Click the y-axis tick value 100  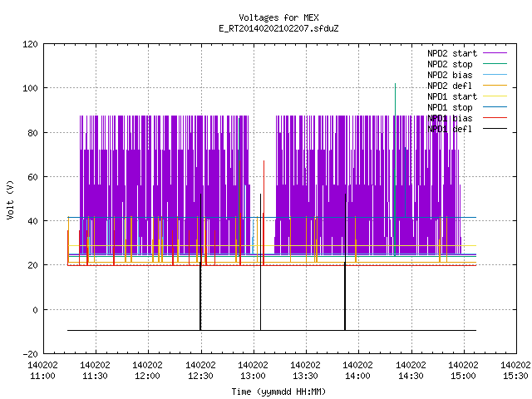tap(30, 88)
